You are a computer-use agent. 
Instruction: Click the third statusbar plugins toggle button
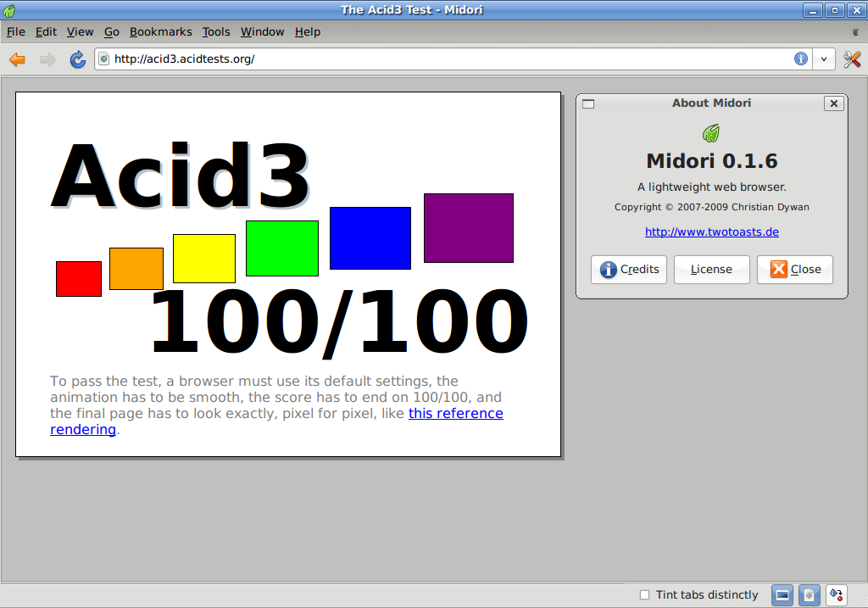pyautogui.click(x=836, y=595)
